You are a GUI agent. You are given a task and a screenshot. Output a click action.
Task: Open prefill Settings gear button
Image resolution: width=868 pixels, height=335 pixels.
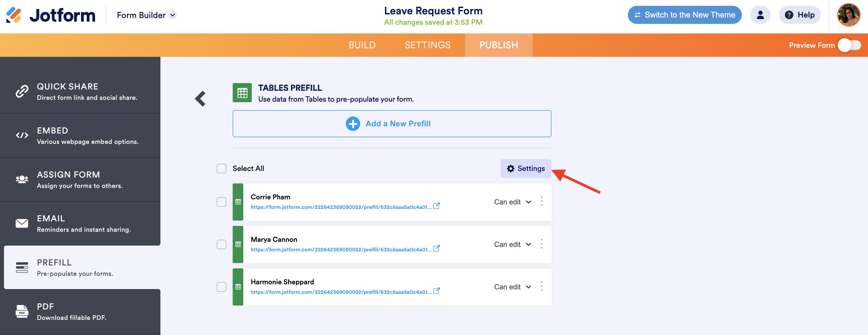526,168
